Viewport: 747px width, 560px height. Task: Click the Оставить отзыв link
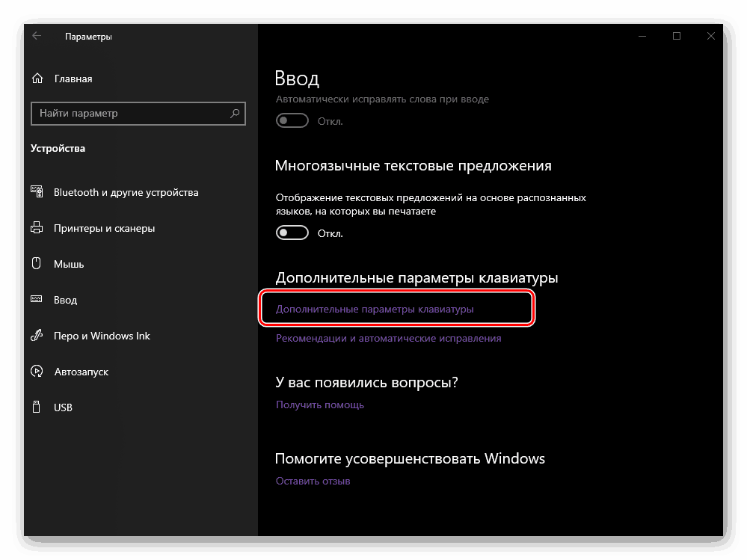(x=313, y=481)
